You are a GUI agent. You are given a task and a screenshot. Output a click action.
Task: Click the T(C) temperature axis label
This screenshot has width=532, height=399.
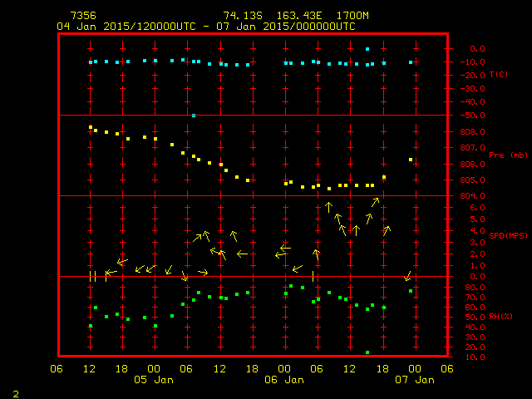click(499, 75)
